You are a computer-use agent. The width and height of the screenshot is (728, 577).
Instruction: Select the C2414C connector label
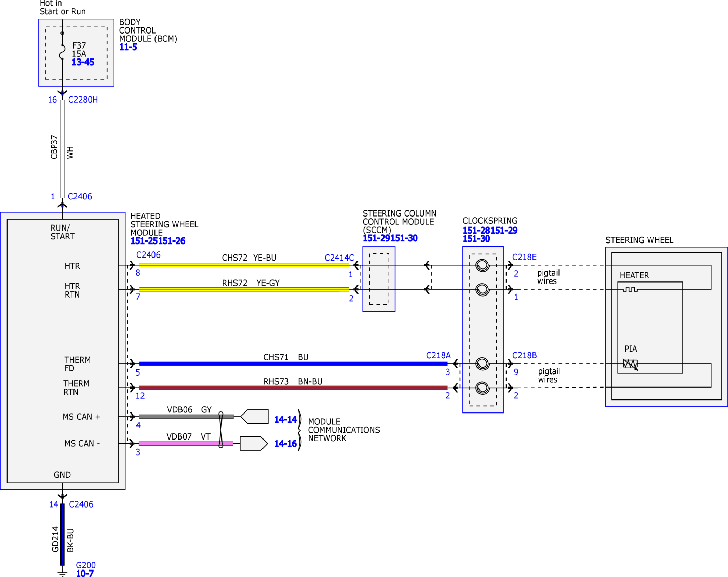[339, 258]
